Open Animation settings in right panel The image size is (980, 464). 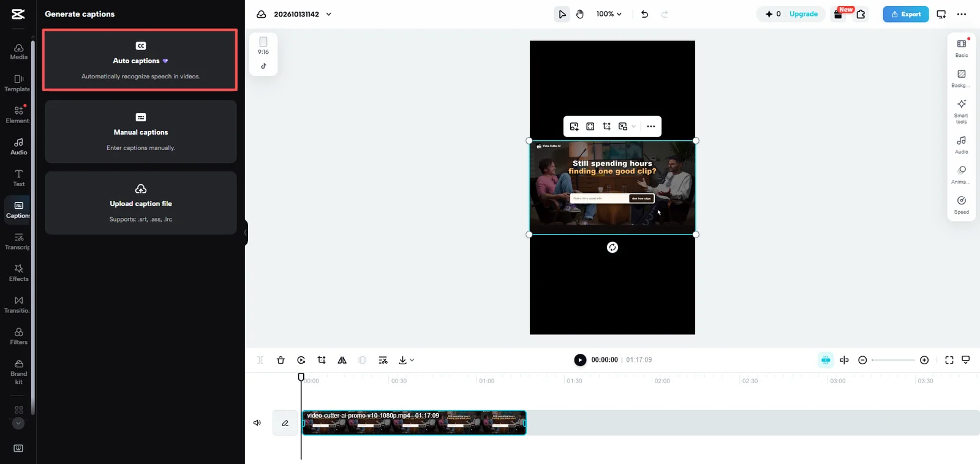pos(962,174)
